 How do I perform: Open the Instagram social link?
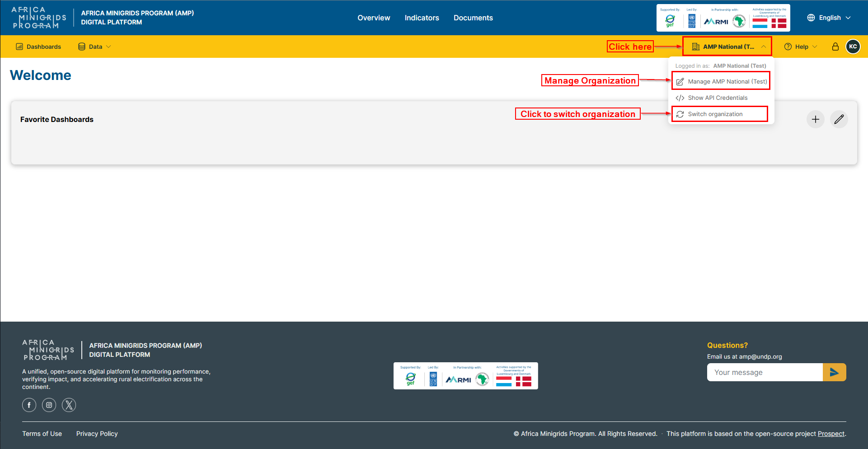[49, 405]
